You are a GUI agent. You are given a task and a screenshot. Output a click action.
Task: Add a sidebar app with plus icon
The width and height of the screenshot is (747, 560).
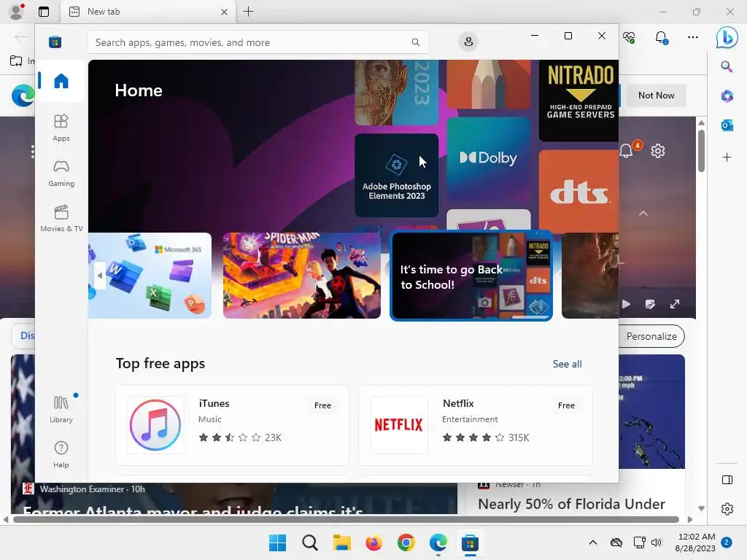tap(727, 157)
